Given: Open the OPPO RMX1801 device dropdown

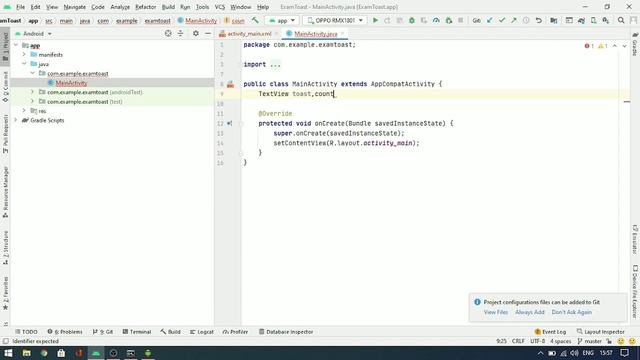Looking at the screenshot, I should (335, 20).
